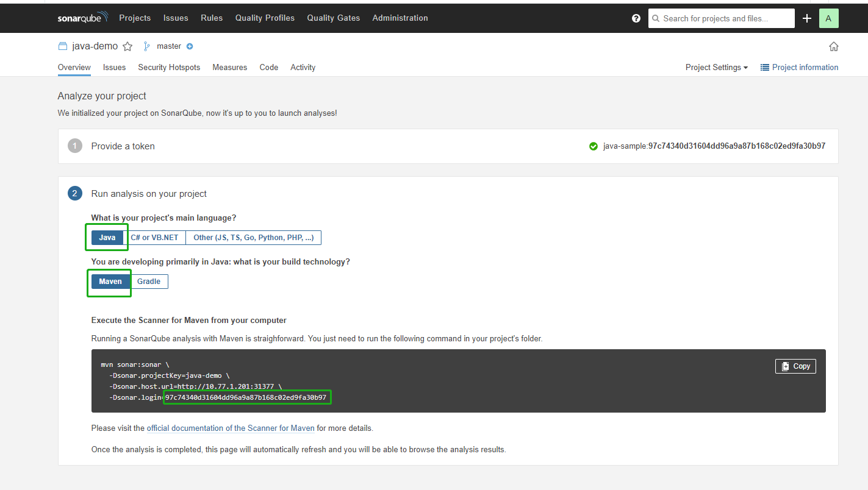Open SonarQube help via question mark icon
The height and width of the screenshot is (490, 868).
(x=636, y=18)
